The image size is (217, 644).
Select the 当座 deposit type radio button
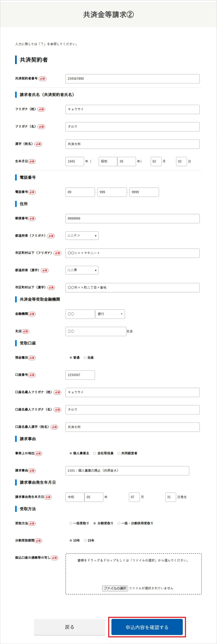85,358
